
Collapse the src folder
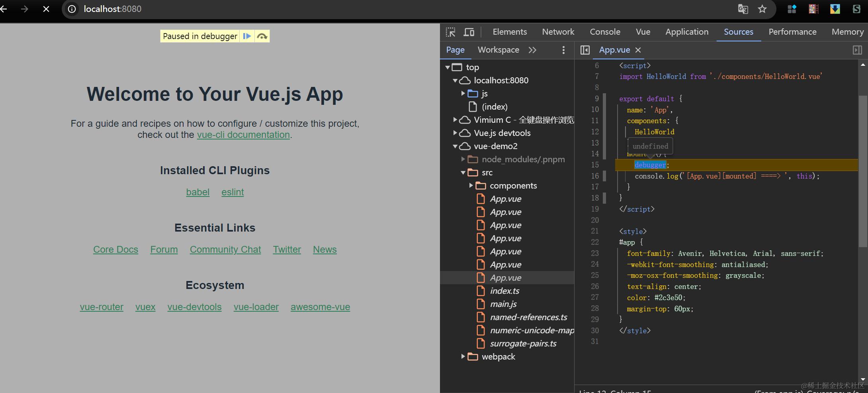click(x=463, y=173)
